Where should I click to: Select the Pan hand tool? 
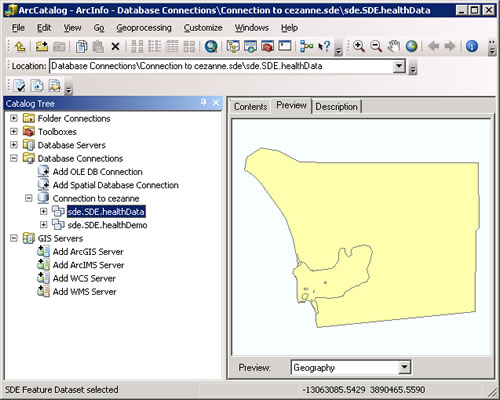[394, 46]
